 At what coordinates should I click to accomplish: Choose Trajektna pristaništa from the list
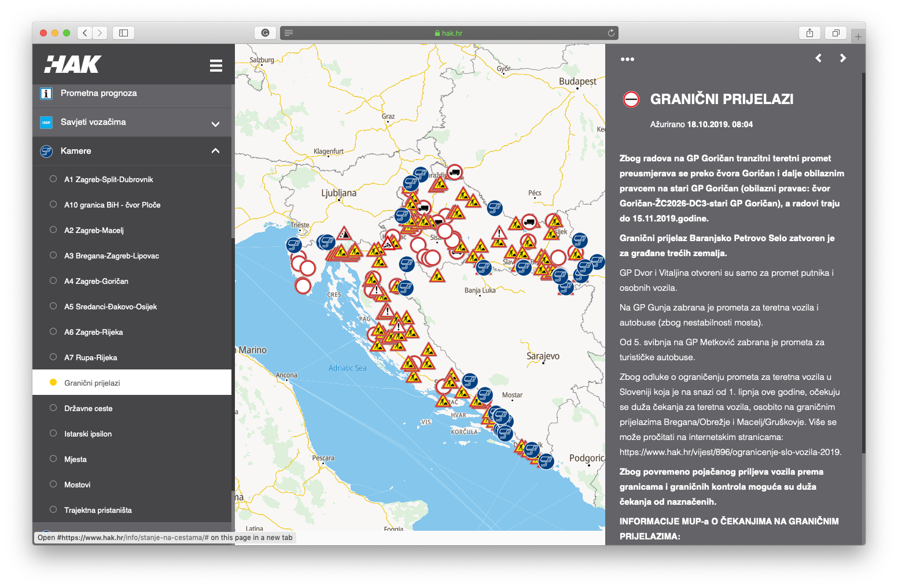point(98,510)
